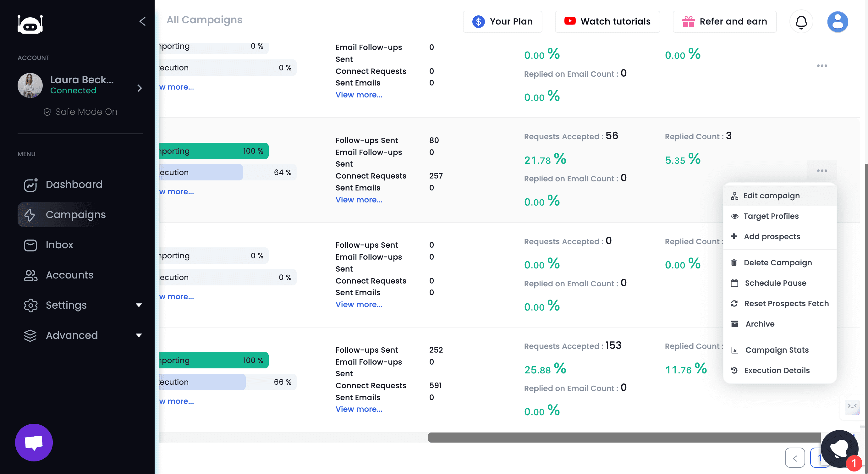Click the Requests Accepted : 153 value
Viewport: 868px width, 474px height.
(613, 345)
